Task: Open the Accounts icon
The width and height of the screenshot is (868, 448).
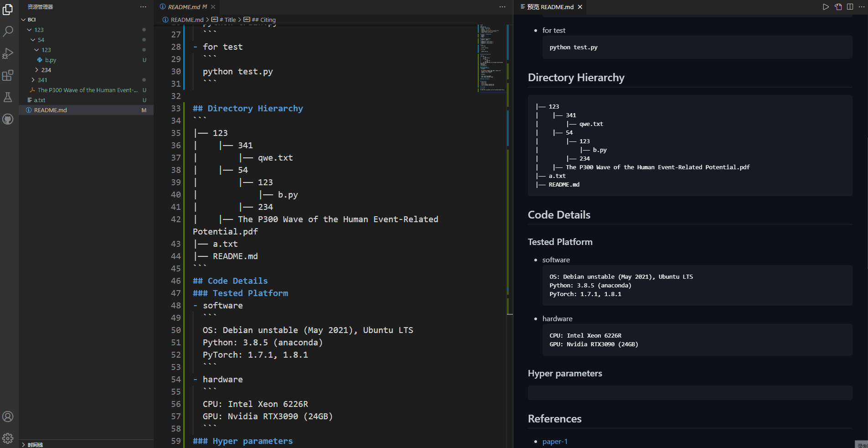Action: click(8, 417)
